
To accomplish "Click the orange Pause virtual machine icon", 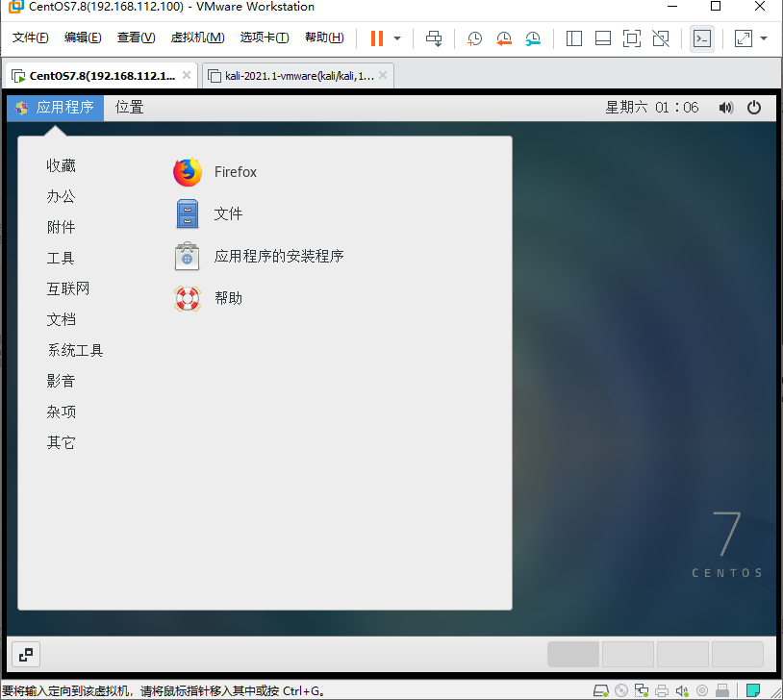I will point(377,38).
